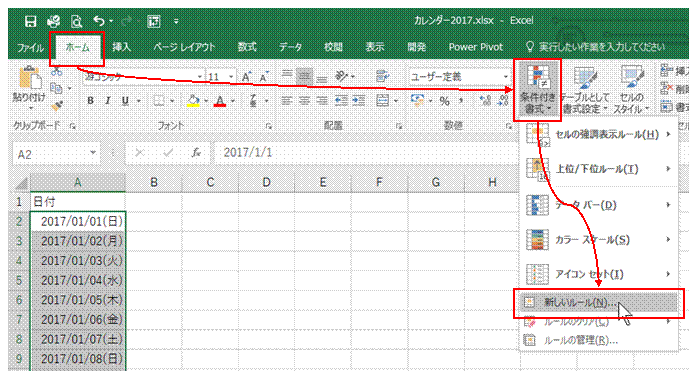Click the center horizontally icon
The height and width of the screenshot is (377, 698).
(304, 101)
